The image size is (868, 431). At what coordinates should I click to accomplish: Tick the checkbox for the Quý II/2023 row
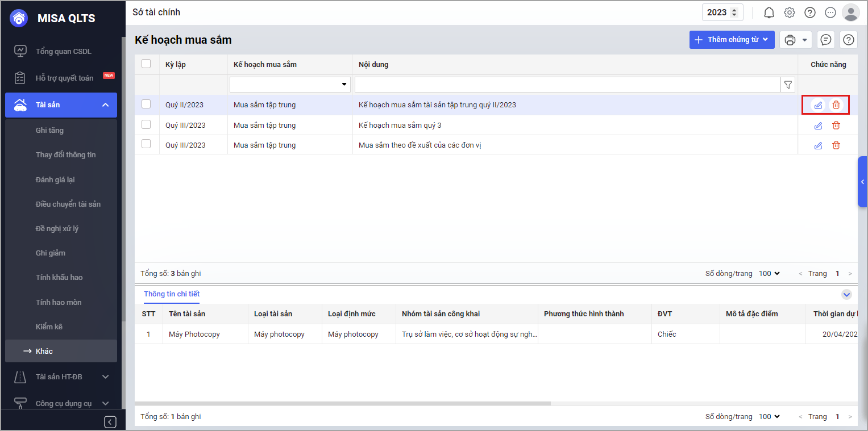pyautogui.click(x=146, y=104)
